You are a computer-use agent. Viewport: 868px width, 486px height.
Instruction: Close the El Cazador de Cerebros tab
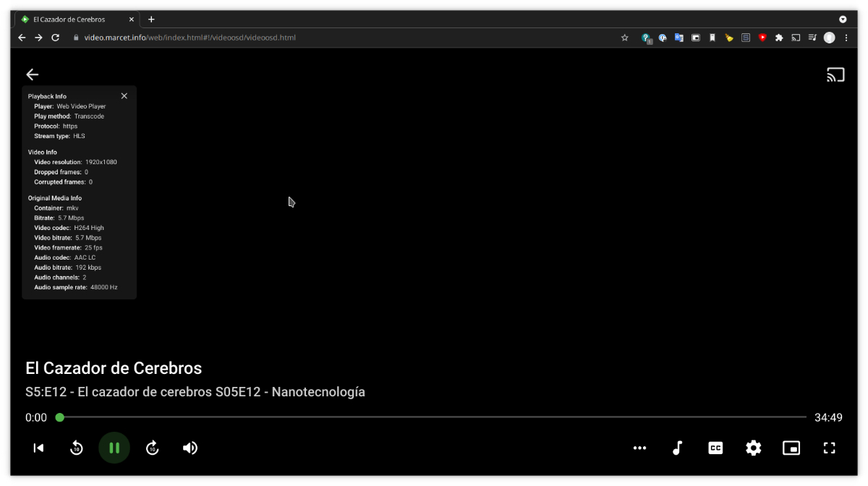tap(131, 20)
